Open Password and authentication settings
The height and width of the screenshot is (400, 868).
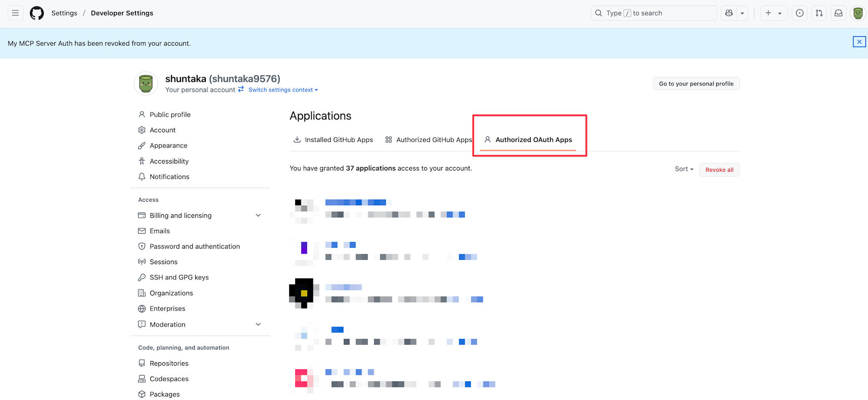(194, 246)
